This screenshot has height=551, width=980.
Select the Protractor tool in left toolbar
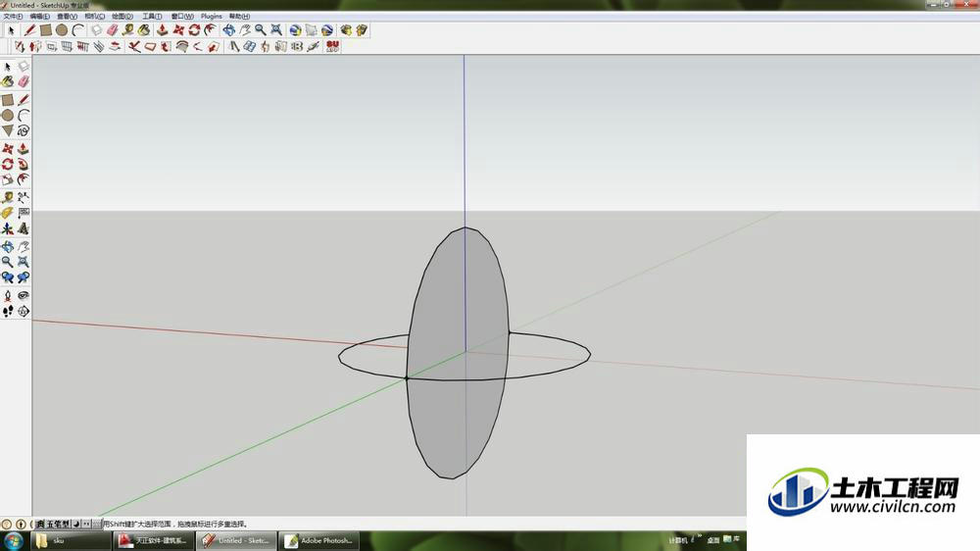8,214
